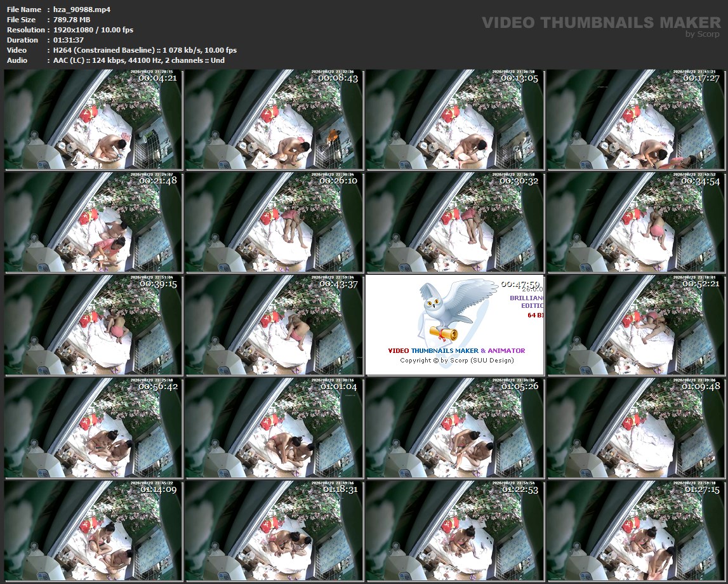Click the thumbnail stamped 01:05:26

pyautogui.click(x=454, y=428)
